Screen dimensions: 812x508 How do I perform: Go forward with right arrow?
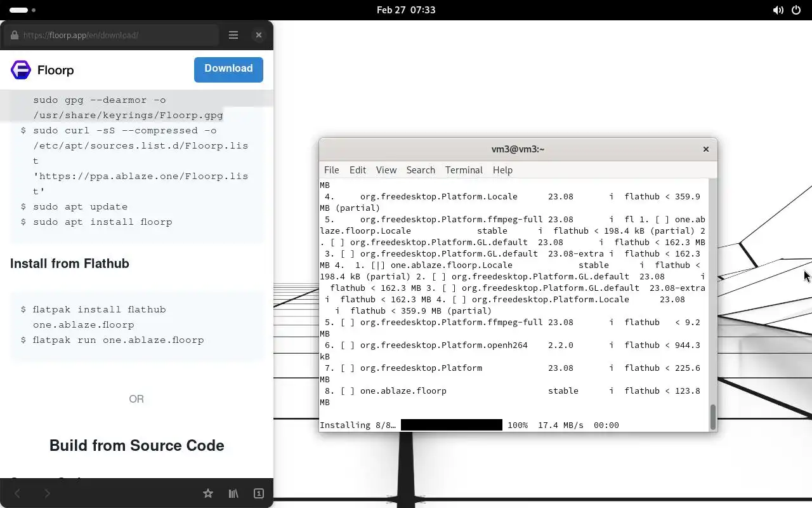pyautogui.click(x=47, y=493)
